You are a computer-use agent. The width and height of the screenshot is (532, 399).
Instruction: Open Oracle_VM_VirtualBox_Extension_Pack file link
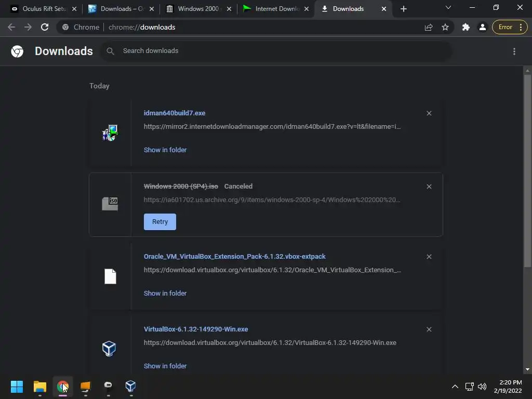pos(234,257)
